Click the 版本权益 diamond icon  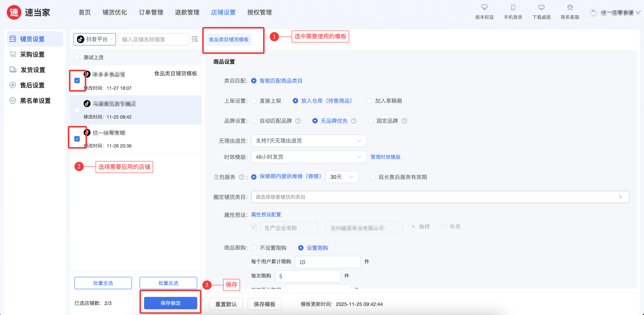[x=484, y=8]
